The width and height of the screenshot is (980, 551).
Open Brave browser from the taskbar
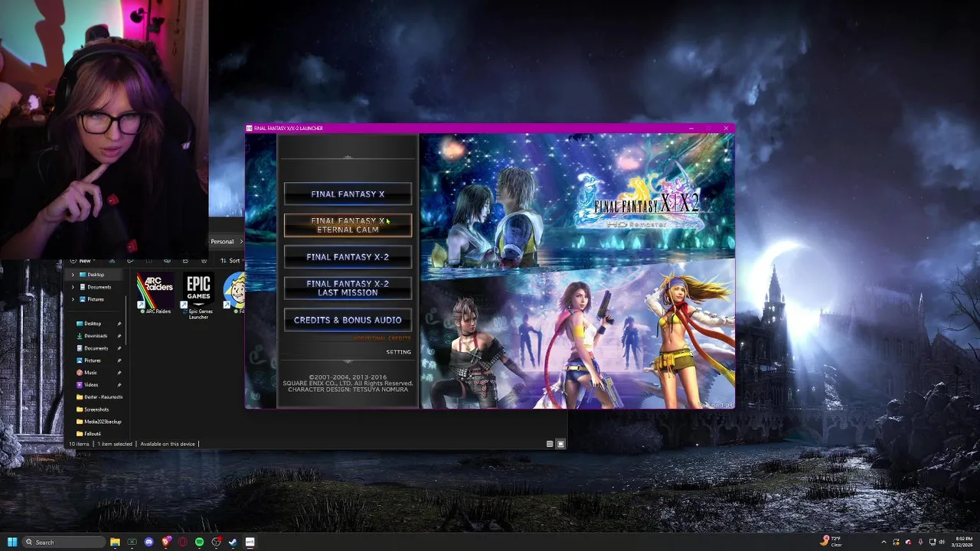click(165, 542)
